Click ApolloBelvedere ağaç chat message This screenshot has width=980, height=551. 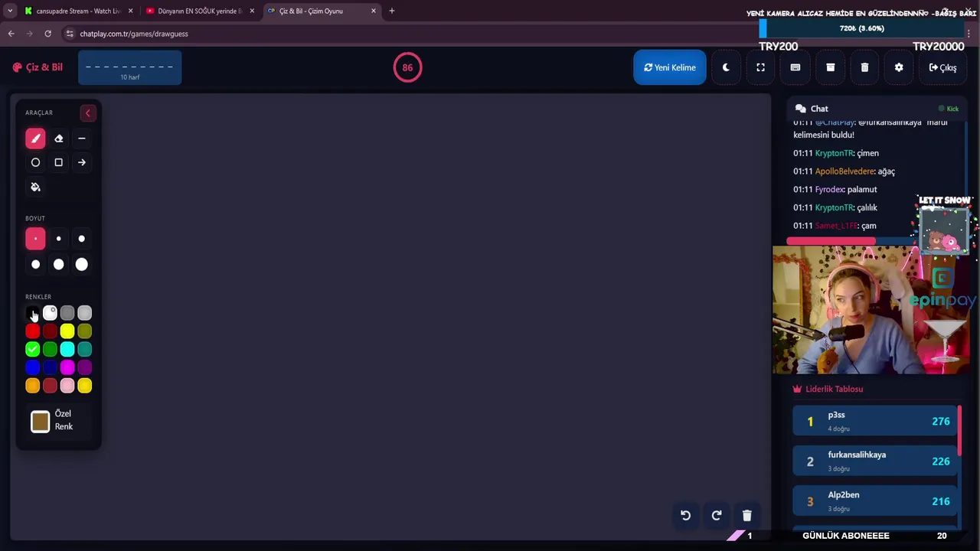844,171
